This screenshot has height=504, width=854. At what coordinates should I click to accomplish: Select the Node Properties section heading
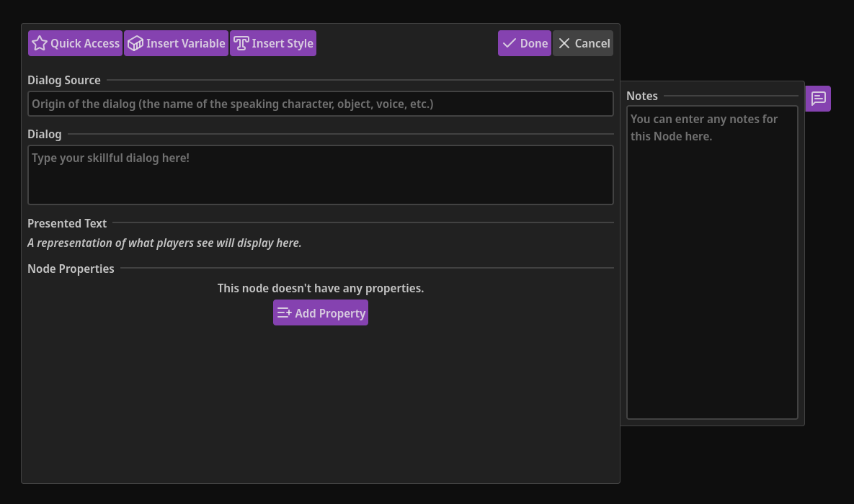(x=71, y=269)
